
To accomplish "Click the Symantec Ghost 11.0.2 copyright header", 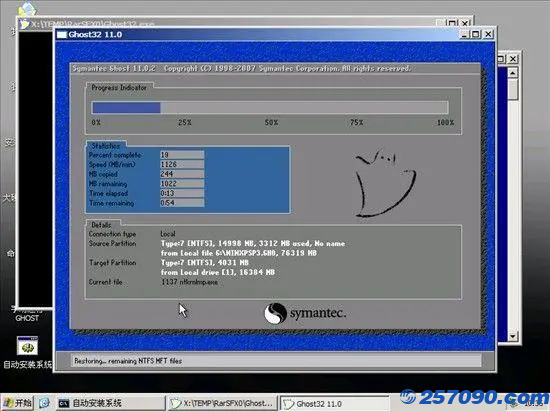I will point(241,68).
